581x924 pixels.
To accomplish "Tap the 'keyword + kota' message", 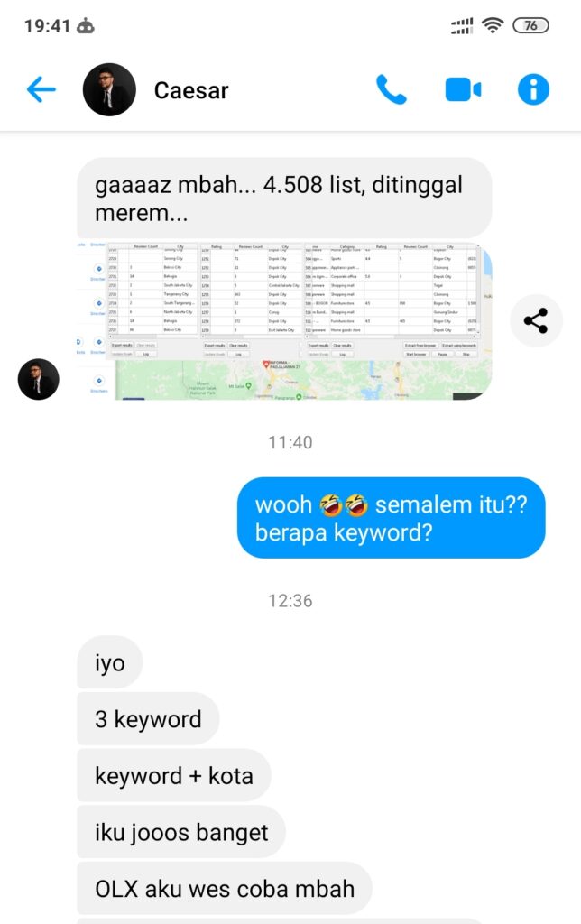I will click(x=174, y=775).
